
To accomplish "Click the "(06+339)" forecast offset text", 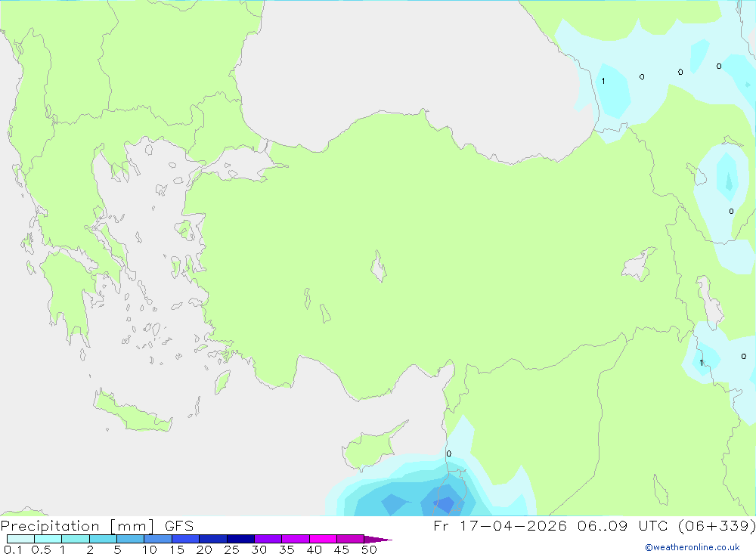I will point(717,526).
